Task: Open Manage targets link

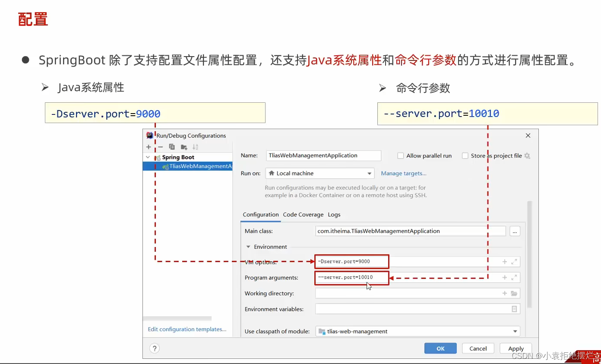Action: tap(404, 173)
